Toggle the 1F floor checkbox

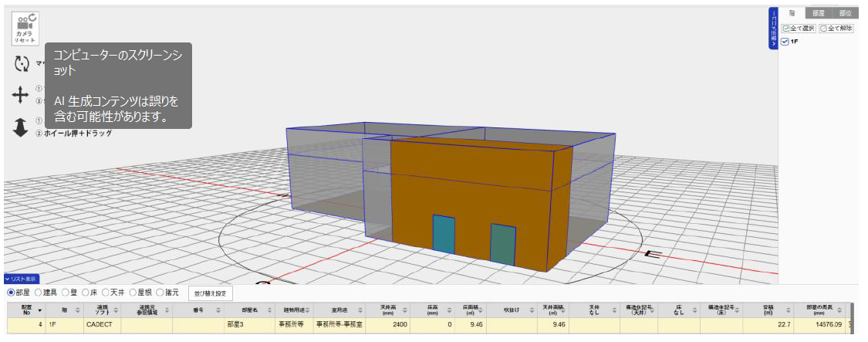pos(785,42)
